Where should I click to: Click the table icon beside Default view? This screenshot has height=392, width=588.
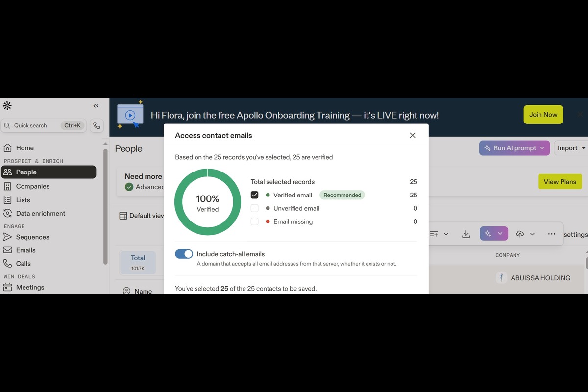123,216
